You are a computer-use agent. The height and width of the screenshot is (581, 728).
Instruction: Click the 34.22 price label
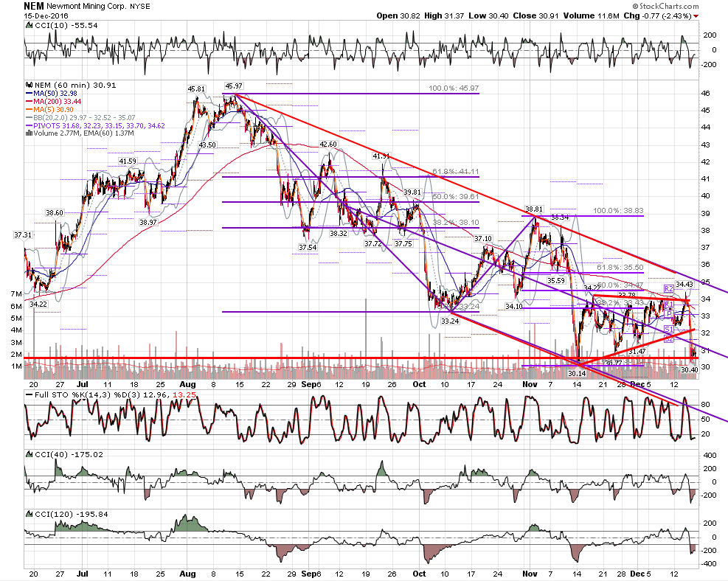pos(38,304)
